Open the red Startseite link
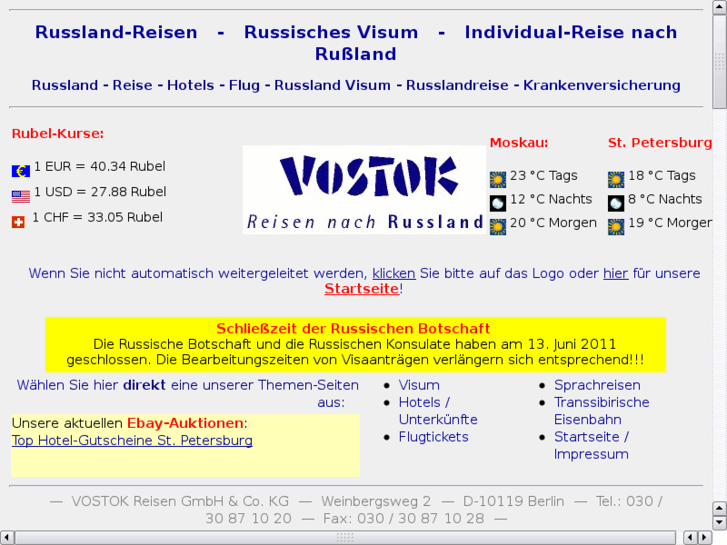The width and height of the screenshot is (727, 545). (362, 289)
